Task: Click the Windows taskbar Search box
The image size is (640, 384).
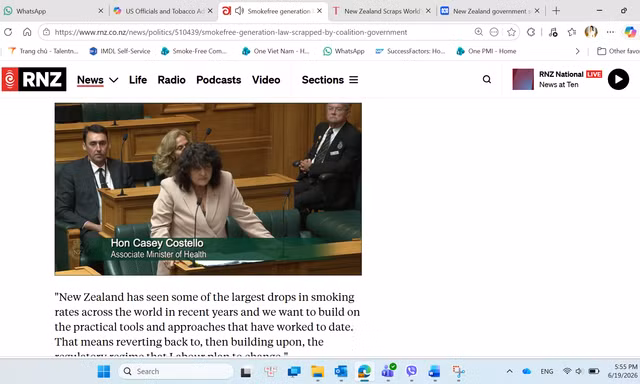Action: click(176, 371)
